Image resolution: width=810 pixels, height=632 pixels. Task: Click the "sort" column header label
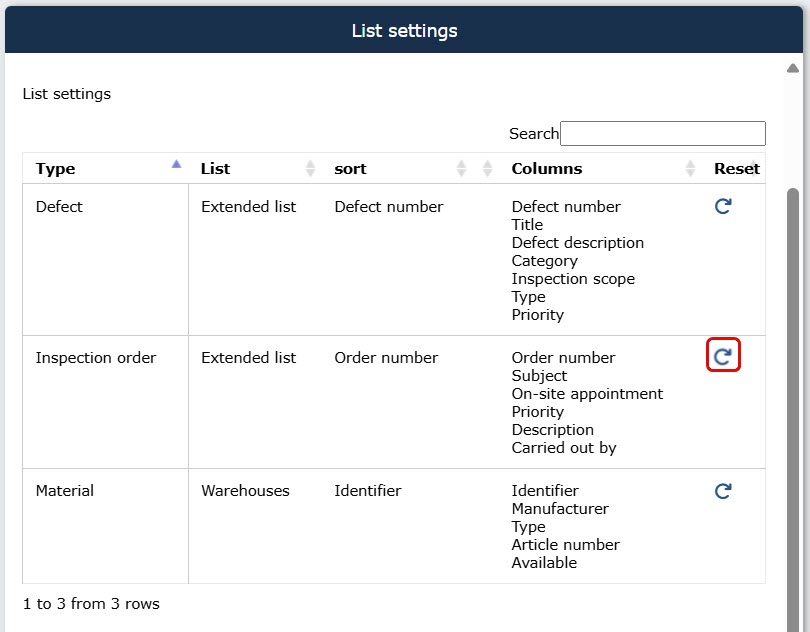click(350, 169)
